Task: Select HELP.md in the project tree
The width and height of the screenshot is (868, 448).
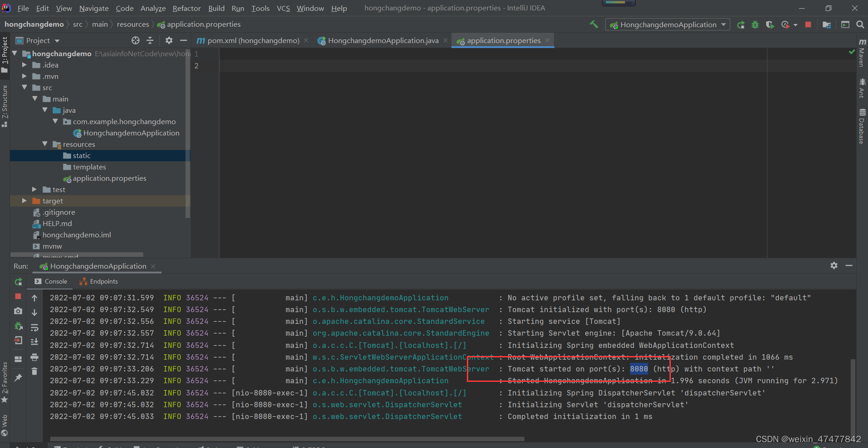Action: [57, 223]
